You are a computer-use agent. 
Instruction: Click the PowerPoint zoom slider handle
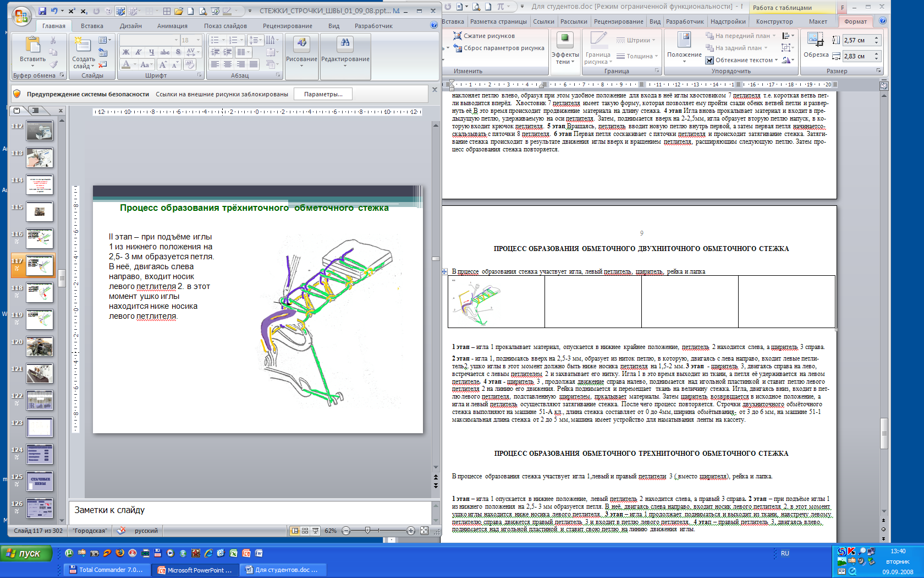(x=367, y=531)
